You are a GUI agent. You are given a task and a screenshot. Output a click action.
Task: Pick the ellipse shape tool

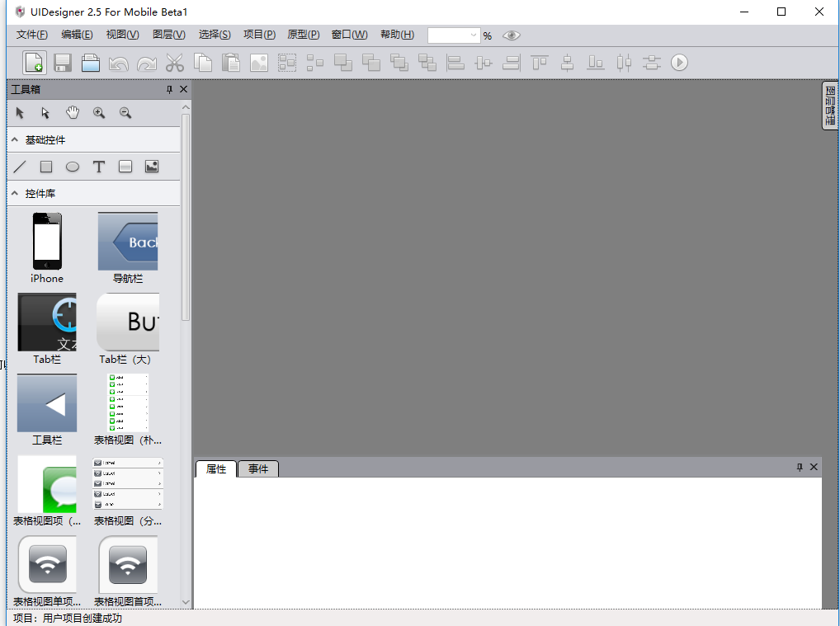(x=73, y=167)
